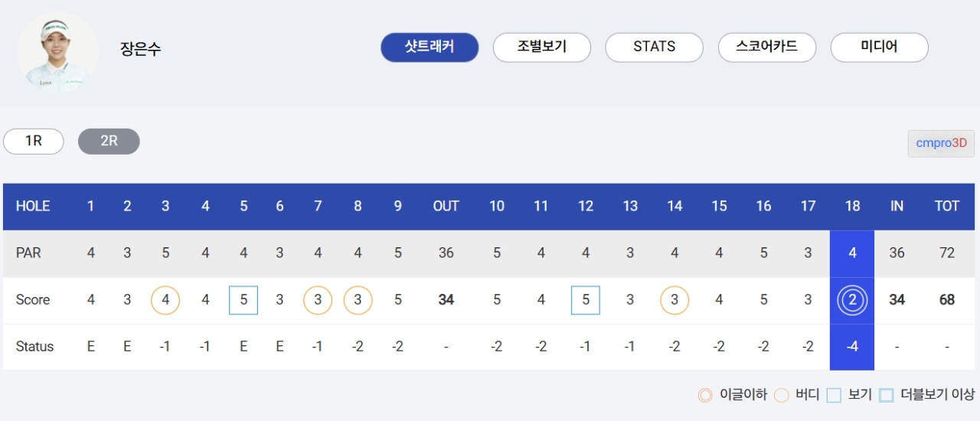The width and height of the screenshot is (980, 421).
Task: Select the 2R round button
Action: click(109, 142)
